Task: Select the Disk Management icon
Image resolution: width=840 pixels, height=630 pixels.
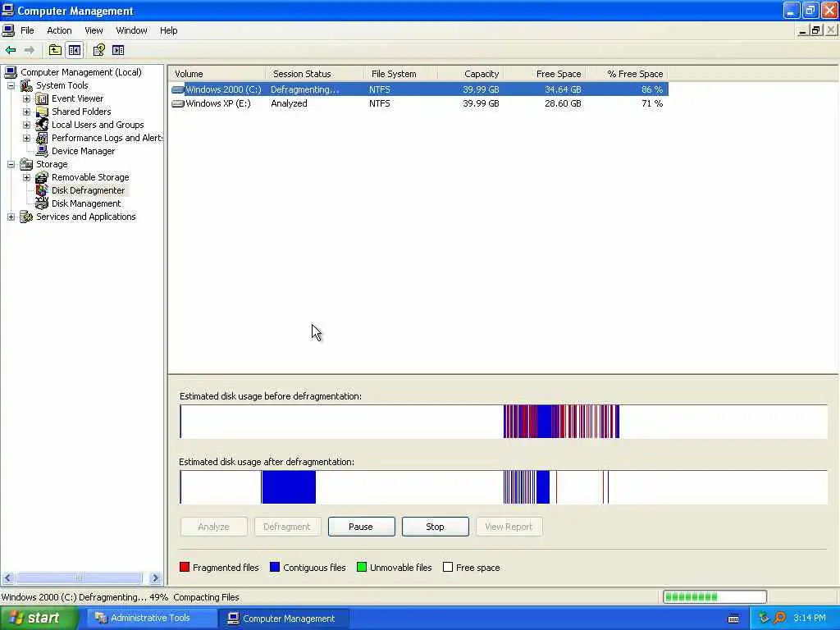Action: 42,203
